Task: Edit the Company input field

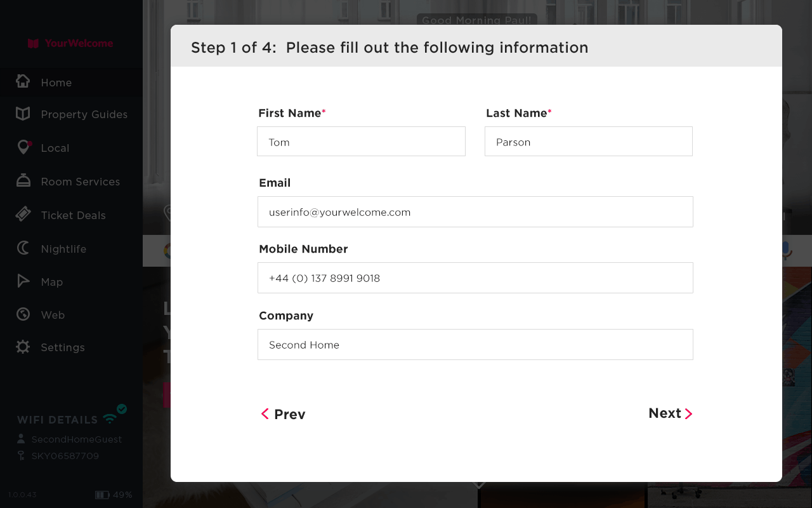Action: click(x=475, y=345)
